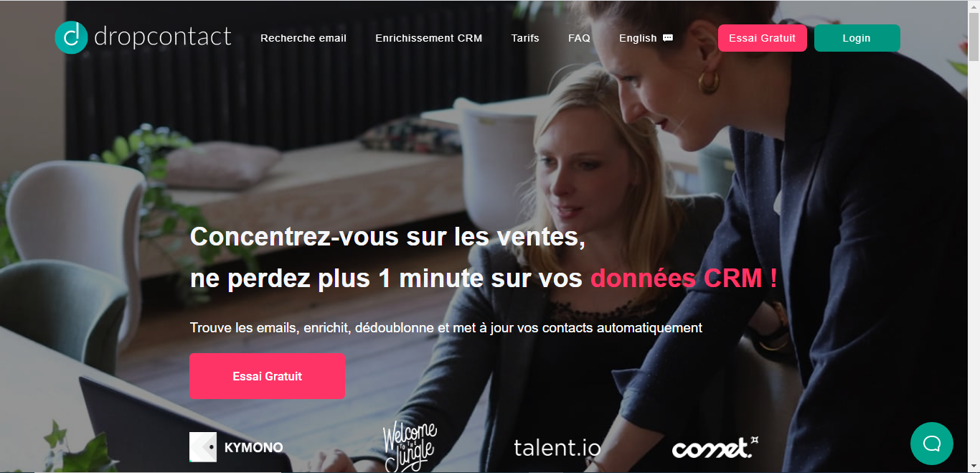Click the Welcome to the Jungle logo
Viewport: 980px width, 473px height.
(410, 446)
